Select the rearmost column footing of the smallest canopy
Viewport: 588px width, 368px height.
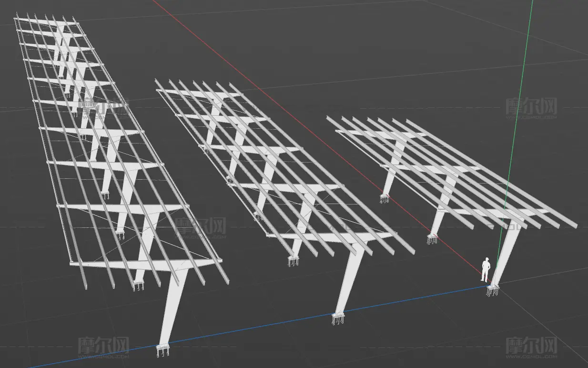click(385, 198)
